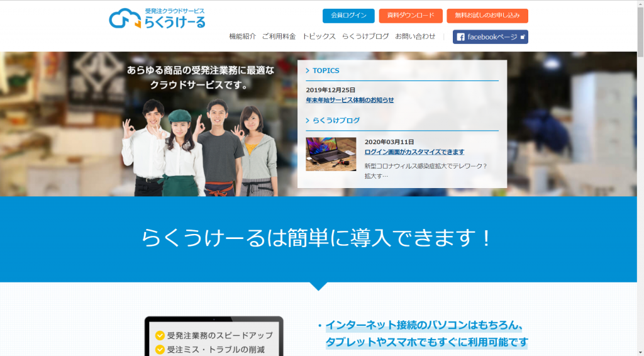Go to ご利用料金 in navigation

[x=279, y=36]
